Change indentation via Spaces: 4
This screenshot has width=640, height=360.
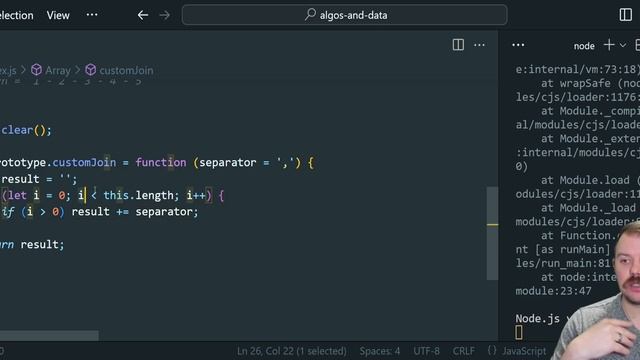tap(380, 351)
